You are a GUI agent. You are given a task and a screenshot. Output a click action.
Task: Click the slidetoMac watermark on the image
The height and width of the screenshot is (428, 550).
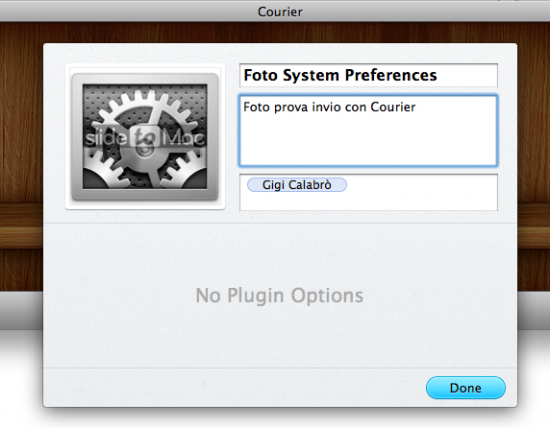click(x=145, y=138)
